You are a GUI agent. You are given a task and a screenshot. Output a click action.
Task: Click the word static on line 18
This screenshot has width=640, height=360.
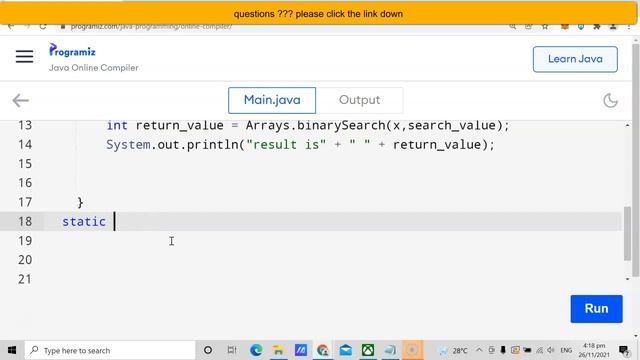pyautogui.click(x=84, y=222)
